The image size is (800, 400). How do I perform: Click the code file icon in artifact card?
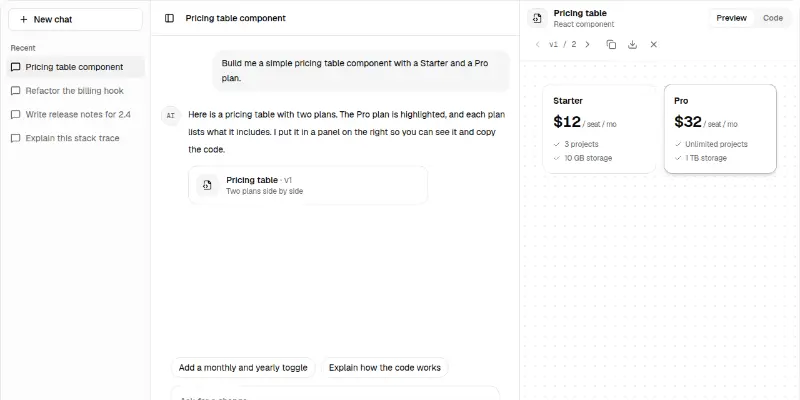207,185
